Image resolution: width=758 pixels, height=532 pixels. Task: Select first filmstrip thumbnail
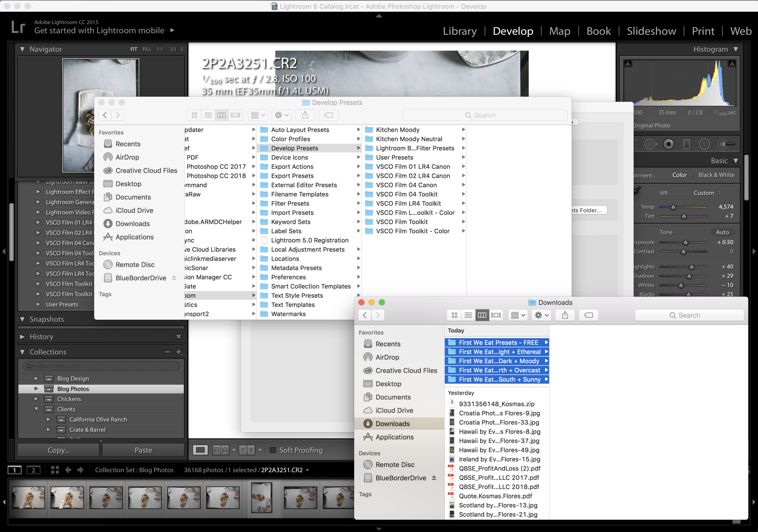(x=29, y=497)
